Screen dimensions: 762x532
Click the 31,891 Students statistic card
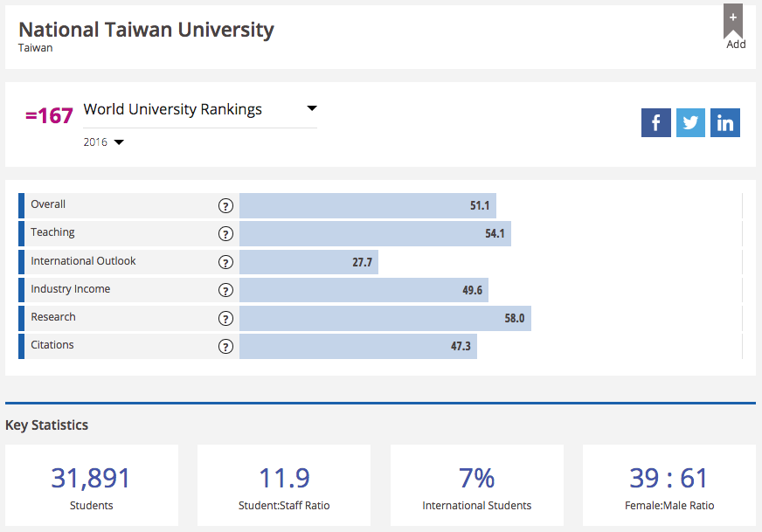tap(92, 487)
